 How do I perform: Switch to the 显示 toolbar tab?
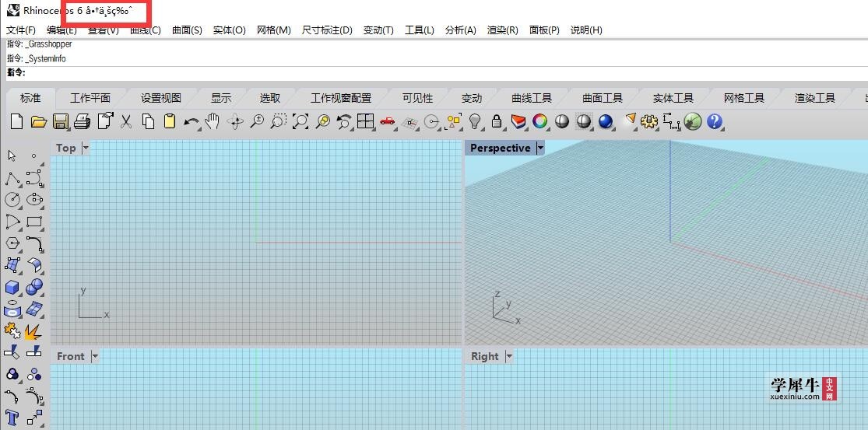pyautogui.click(x=221, y=98)
